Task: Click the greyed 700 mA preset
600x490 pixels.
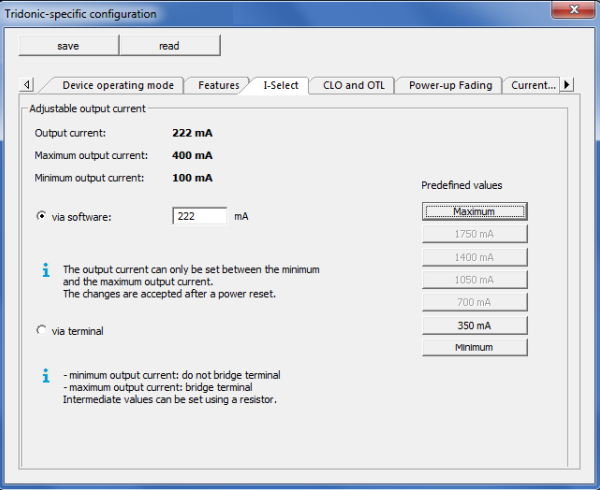Action: click(474, 303)
